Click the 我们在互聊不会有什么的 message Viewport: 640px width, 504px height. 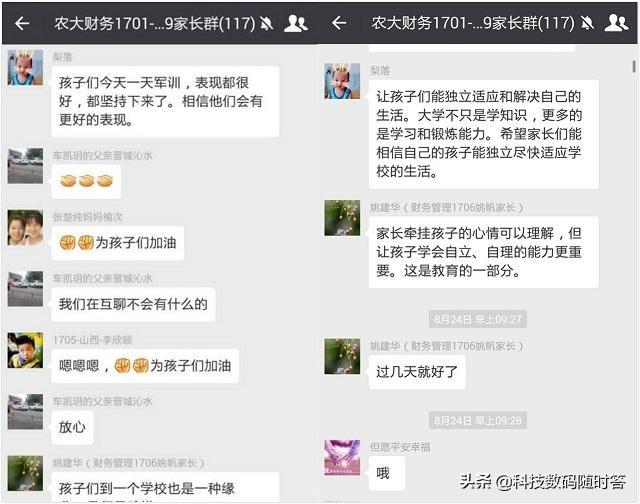(133, 304)
